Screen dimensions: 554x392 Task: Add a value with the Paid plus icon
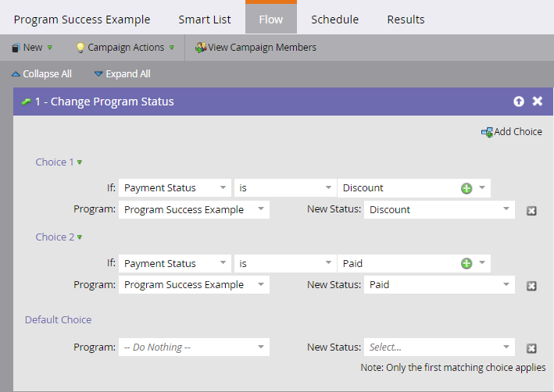(x=466, y=263)
